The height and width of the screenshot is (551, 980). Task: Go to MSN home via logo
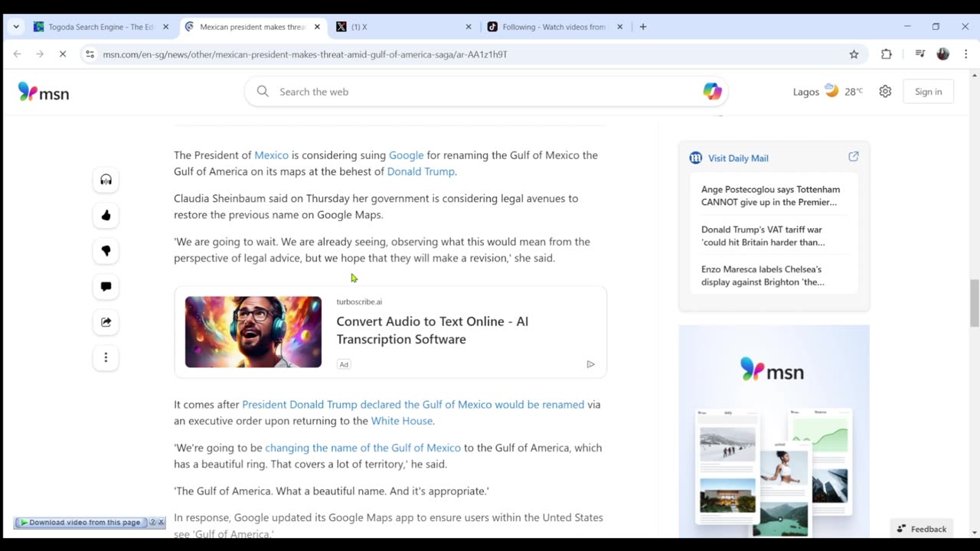coord(44,93)
